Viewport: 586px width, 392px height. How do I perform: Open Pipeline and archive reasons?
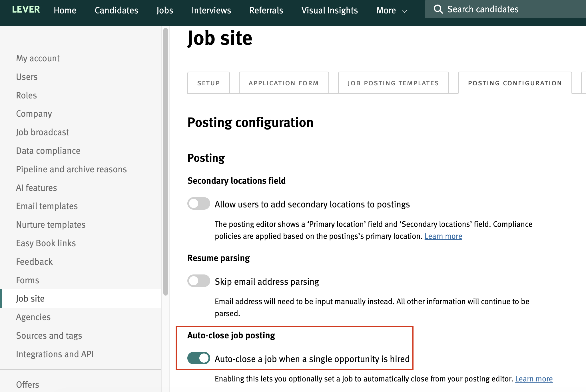point(71,169)
